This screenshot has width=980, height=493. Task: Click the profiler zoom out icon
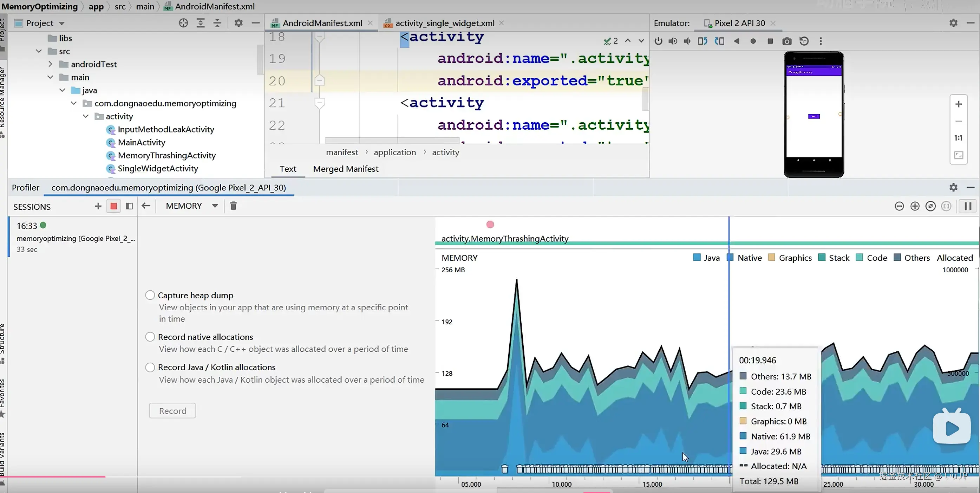[899, 206]
